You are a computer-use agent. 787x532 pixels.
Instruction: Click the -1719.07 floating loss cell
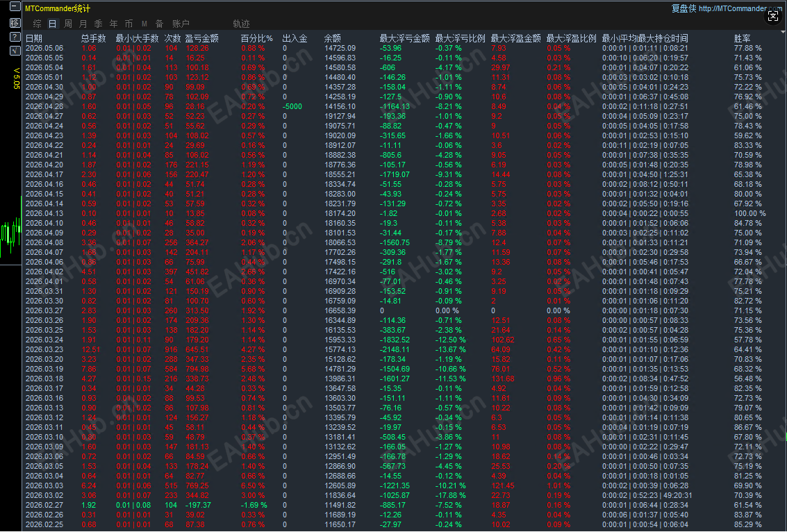tap(395, 174)
